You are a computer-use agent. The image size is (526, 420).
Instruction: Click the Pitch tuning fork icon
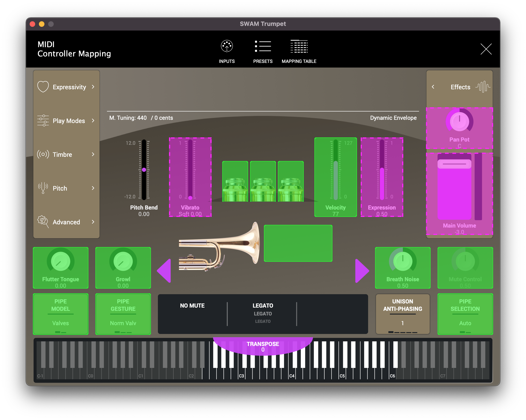tap(43, 188)
